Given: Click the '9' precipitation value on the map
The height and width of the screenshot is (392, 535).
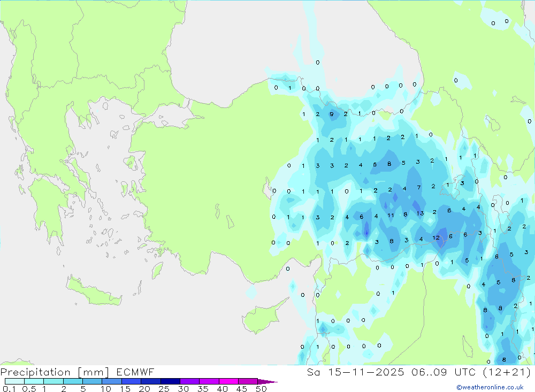Looking at the screenshot, I should tap(331, 114).
